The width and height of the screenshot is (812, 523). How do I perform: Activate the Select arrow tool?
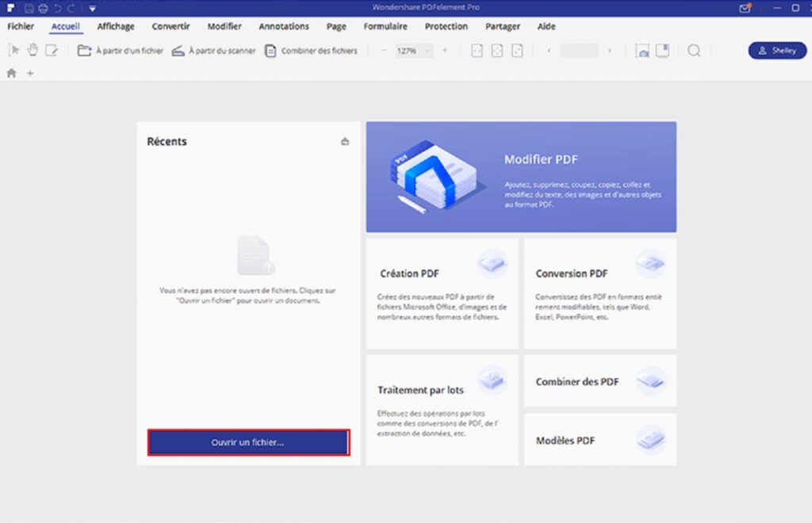[13, 50]
